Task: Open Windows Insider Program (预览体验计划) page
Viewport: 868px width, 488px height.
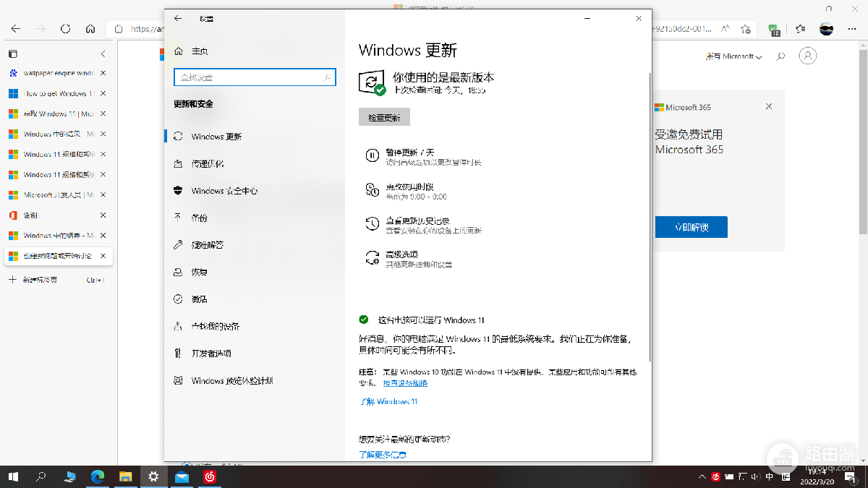Action: click(255, 381)
